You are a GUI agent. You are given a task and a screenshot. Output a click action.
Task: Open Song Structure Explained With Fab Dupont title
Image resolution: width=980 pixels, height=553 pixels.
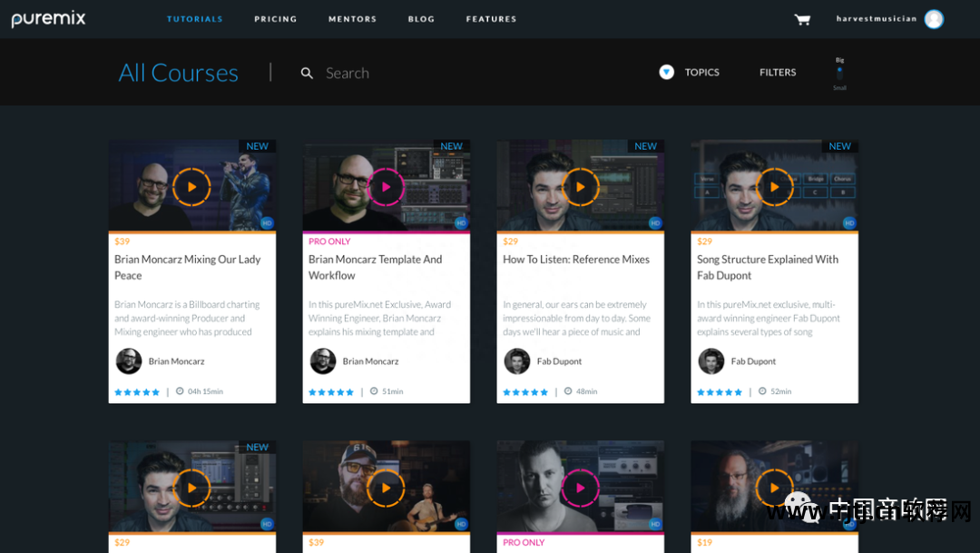(768, 267)
